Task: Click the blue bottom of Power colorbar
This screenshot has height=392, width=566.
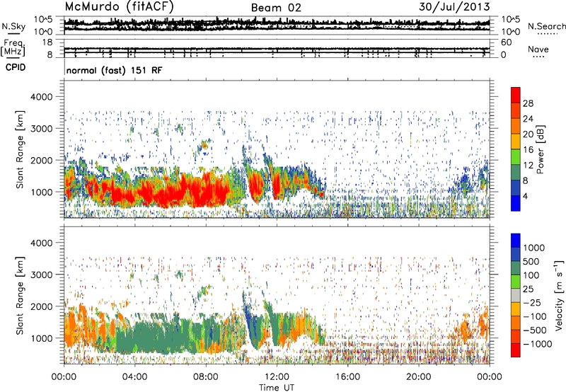Action: point(516,203)
